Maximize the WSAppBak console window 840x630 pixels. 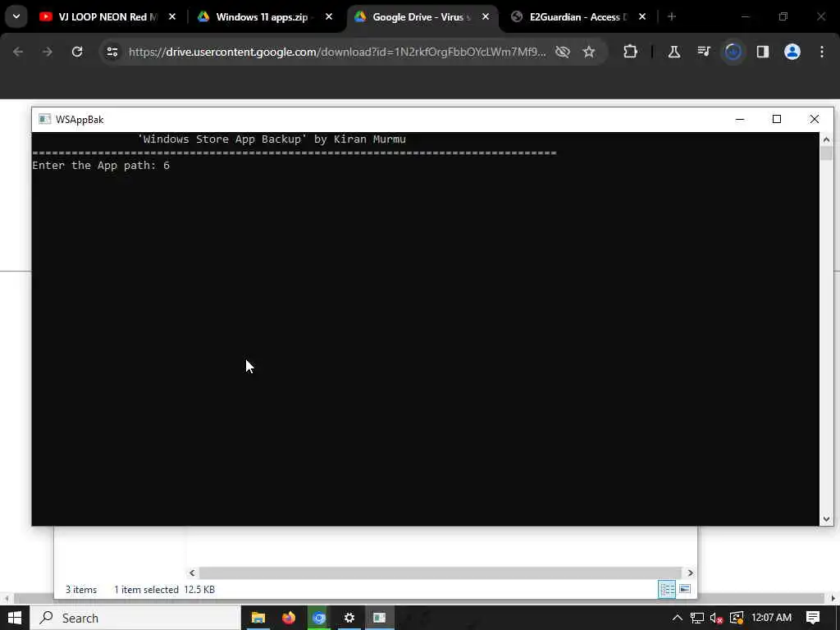tap(777, 119)
